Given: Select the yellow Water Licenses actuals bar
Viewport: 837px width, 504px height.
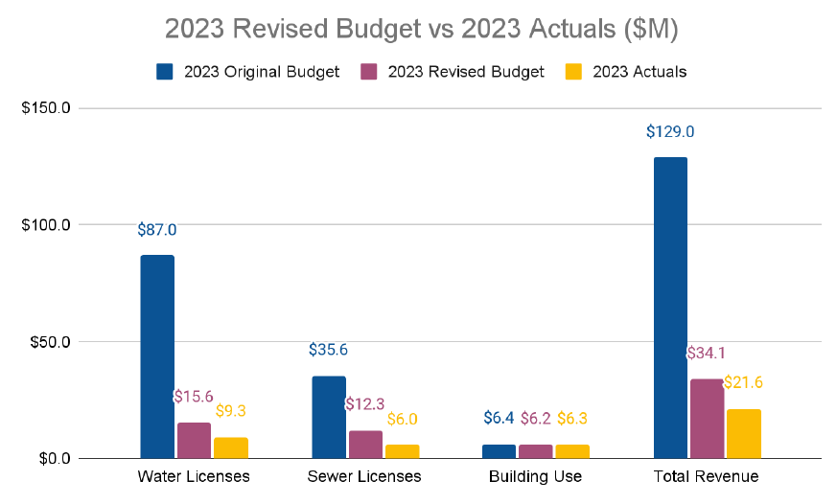Looking at the screenshot, I should tap(231, 447).
